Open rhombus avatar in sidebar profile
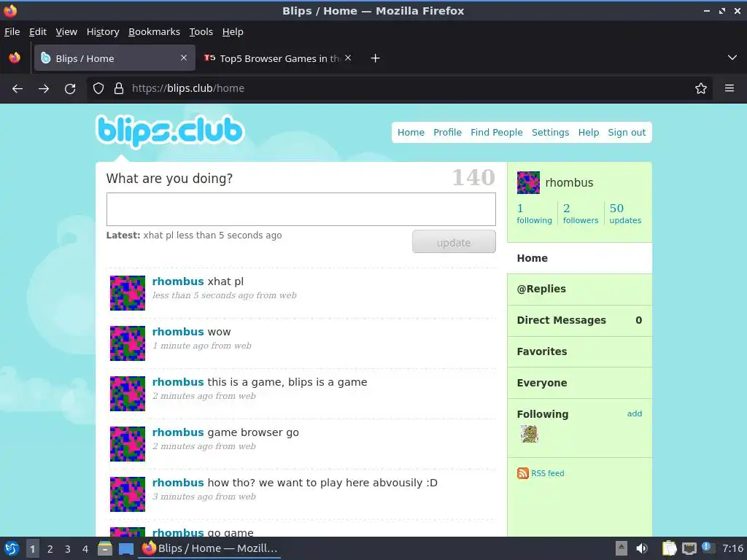Screen dimensions: 747x560 point(528,182)
